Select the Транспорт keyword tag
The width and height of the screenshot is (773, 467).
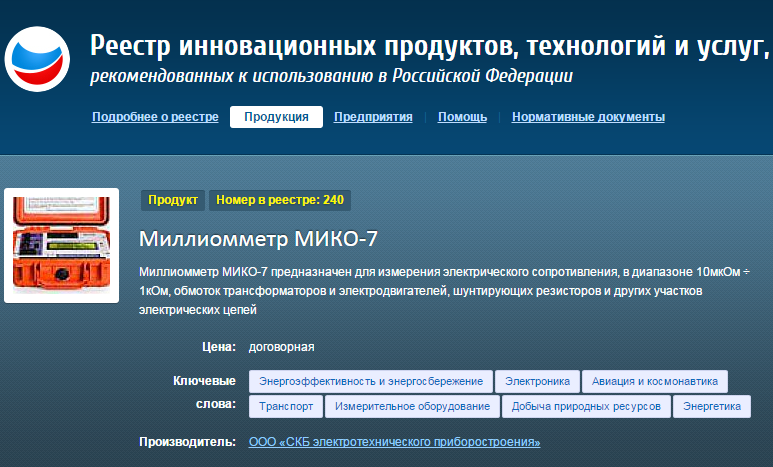pyautogui.click(x=286, y=406)
